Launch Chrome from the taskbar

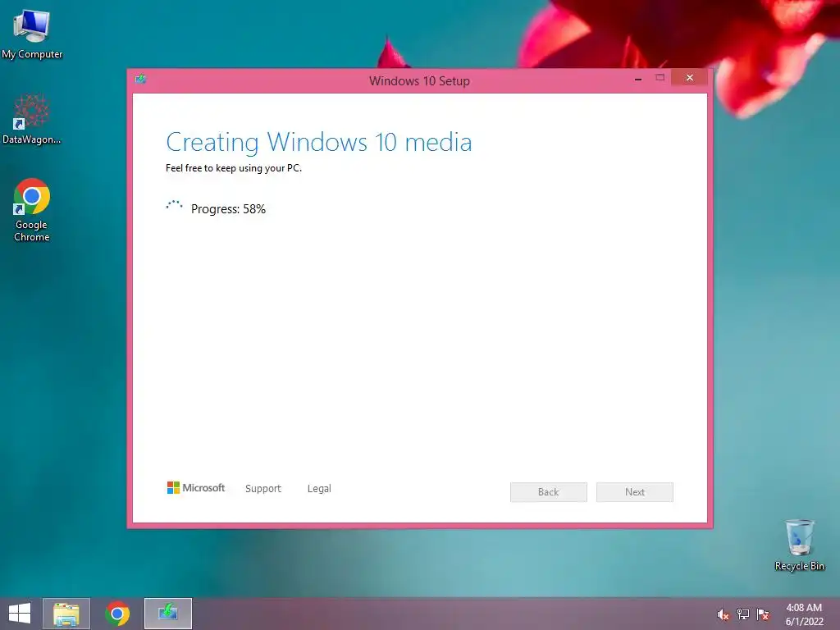pyautogui.click(x=117, y=614)
